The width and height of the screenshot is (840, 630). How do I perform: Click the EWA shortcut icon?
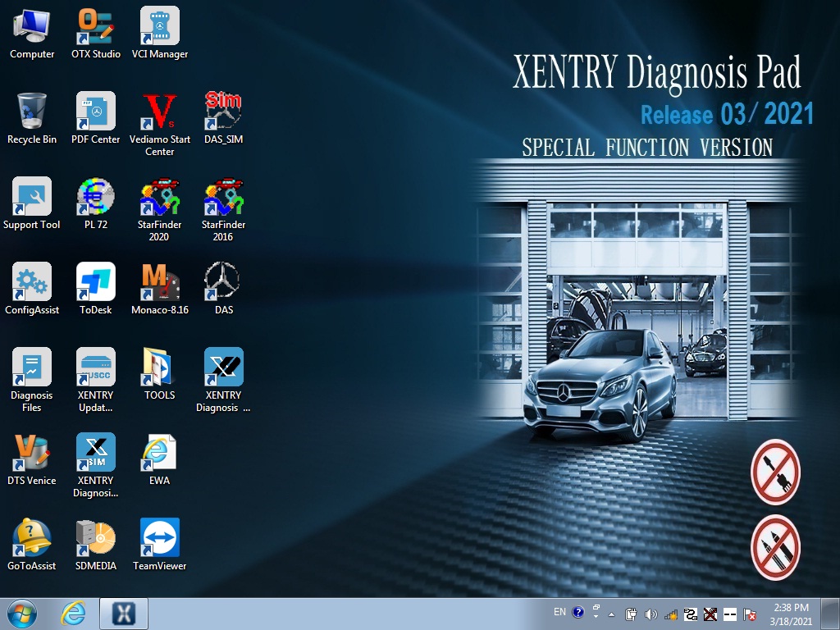(160, 459)
